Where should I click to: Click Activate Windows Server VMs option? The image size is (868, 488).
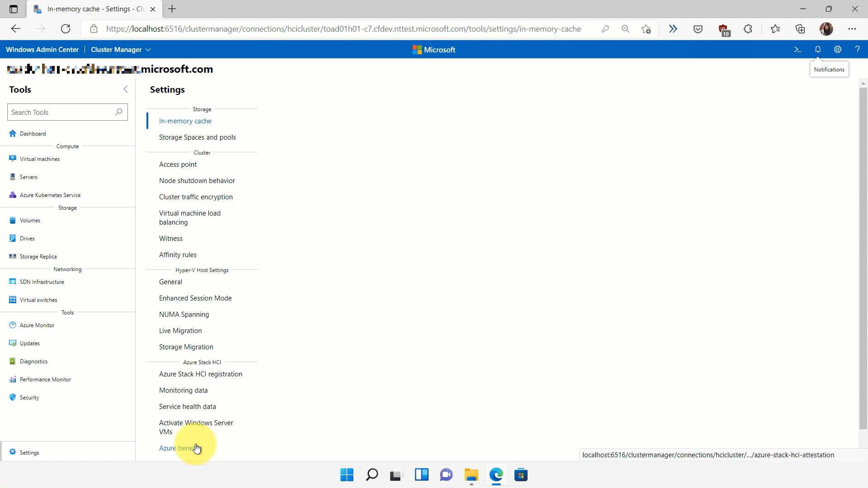(196, 427)
